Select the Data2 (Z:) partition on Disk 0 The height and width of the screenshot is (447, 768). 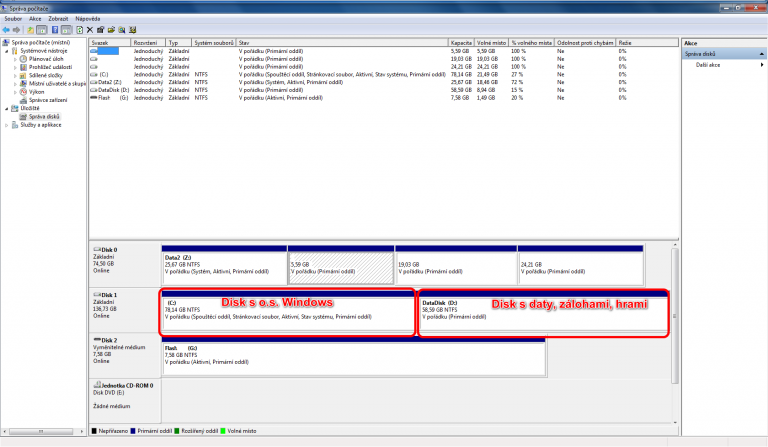pos(223,263)
